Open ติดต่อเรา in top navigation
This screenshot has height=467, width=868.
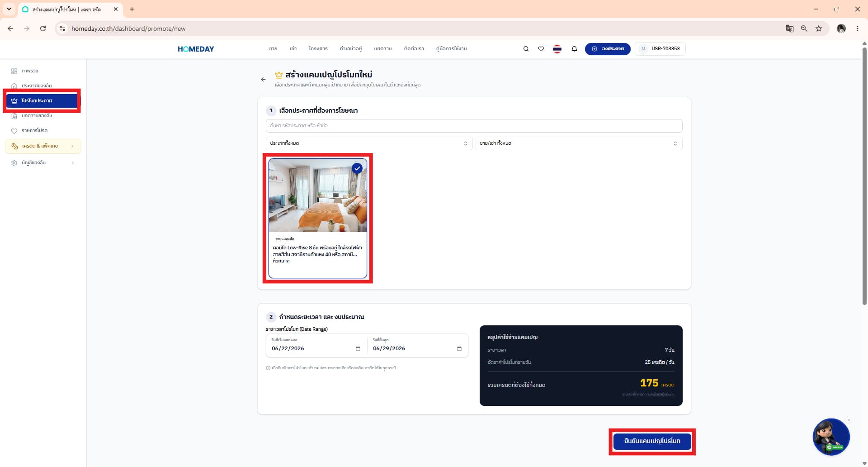pyautogui.click(x=414, y=49)
